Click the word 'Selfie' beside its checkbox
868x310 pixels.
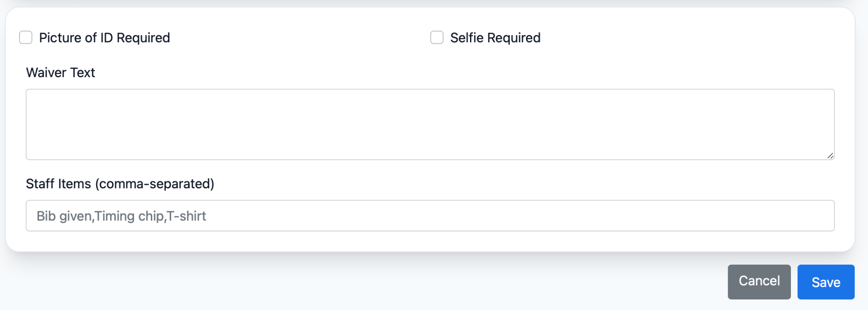pyautogui.click(x=467, y=38)
